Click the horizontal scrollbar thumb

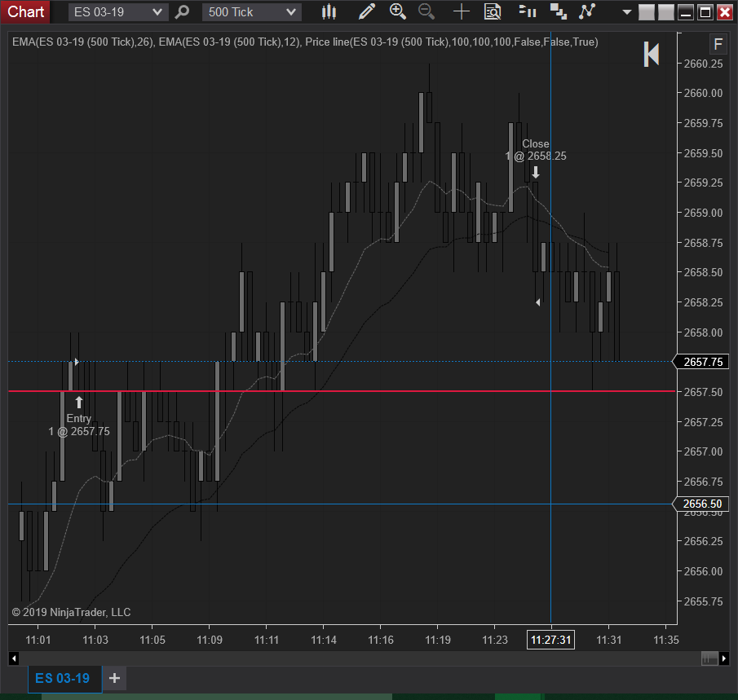pyautogui.click(x=709, y=658)
